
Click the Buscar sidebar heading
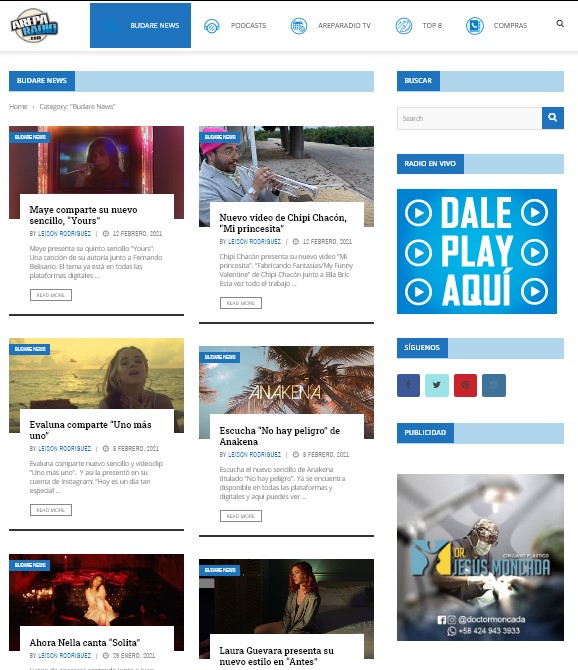tap(418, 81)
